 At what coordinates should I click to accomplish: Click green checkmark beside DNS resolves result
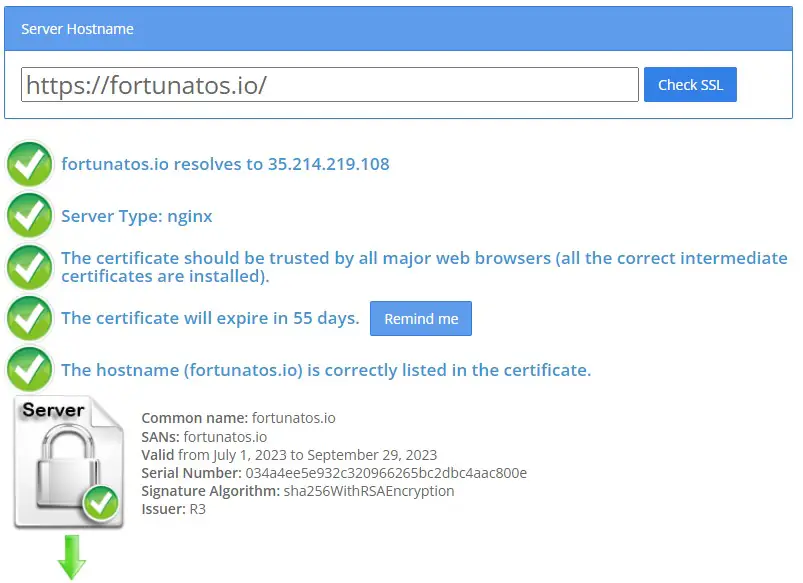(x=29, y=164)
